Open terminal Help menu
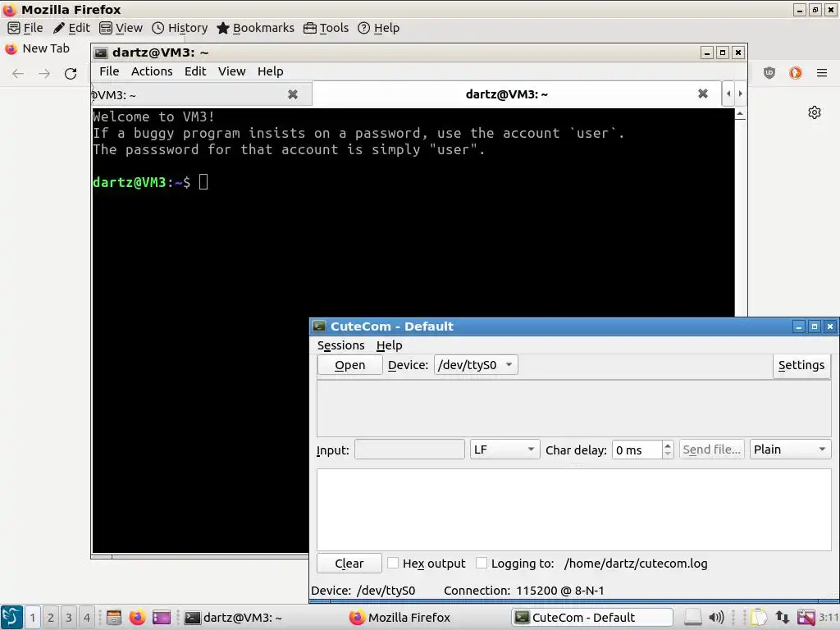The image size is (840, 630). click(270, 71)
